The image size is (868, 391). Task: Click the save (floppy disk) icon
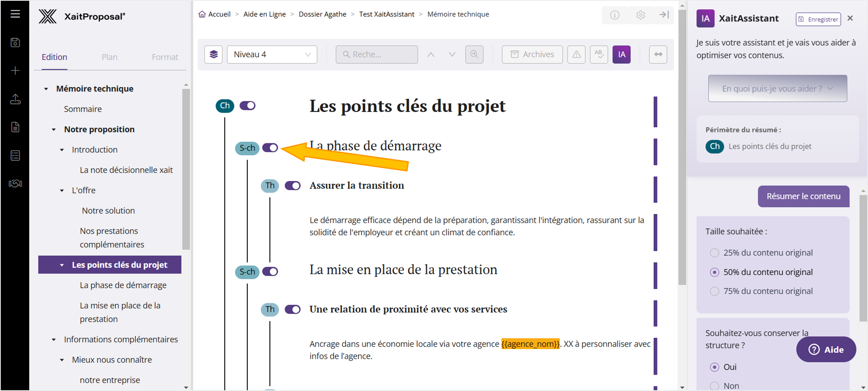(15, 42)
